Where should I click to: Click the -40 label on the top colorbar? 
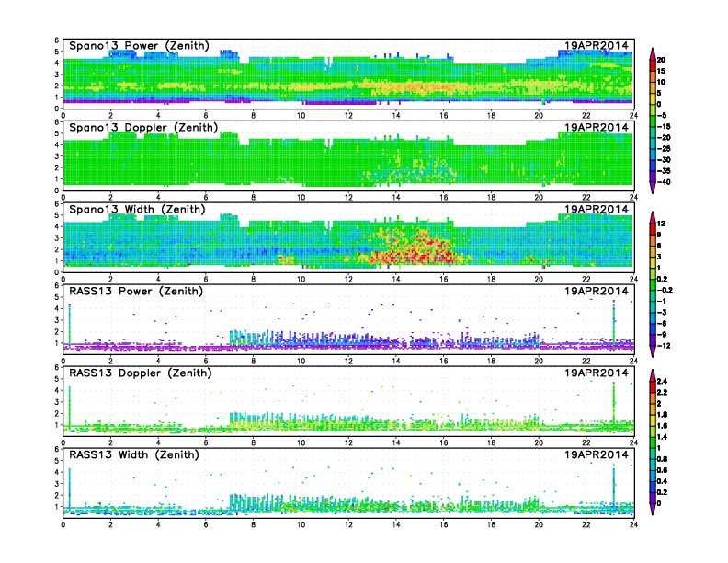[x=664, y=182]
